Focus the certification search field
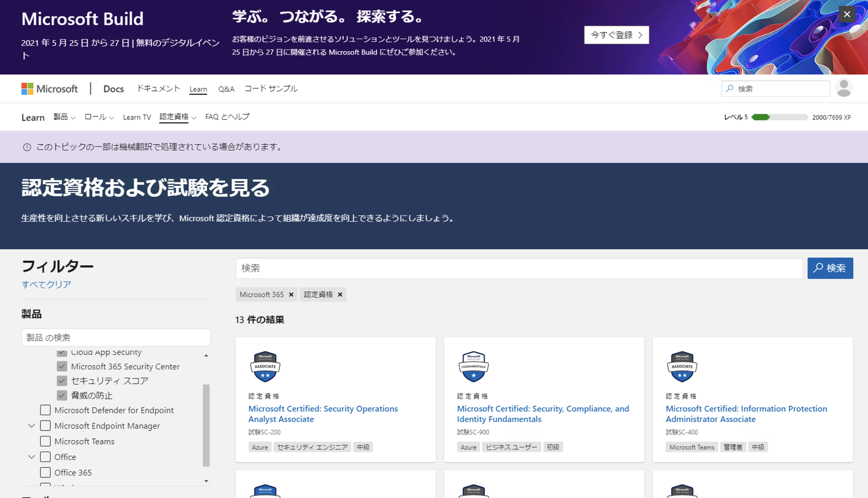The width and height of the screenshot is (868, 498). [519, 268]
